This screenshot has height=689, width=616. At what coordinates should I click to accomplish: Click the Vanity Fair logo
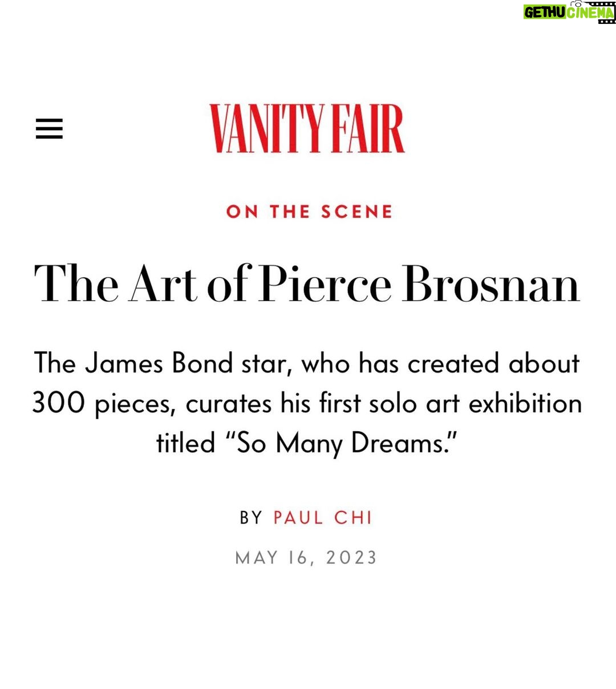[307, 128]
